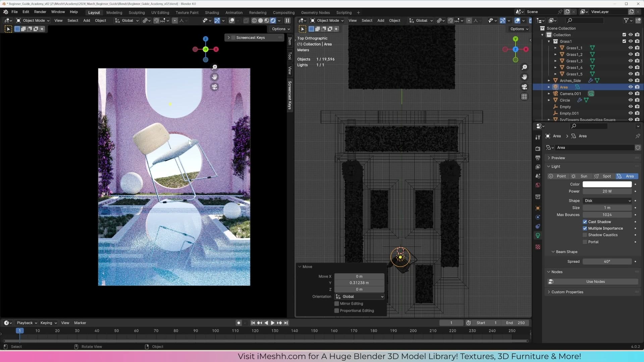Viewport: 644px width, 362px height.
Task: Pause the render preview in left viewport header
Action: pos(287,20)
